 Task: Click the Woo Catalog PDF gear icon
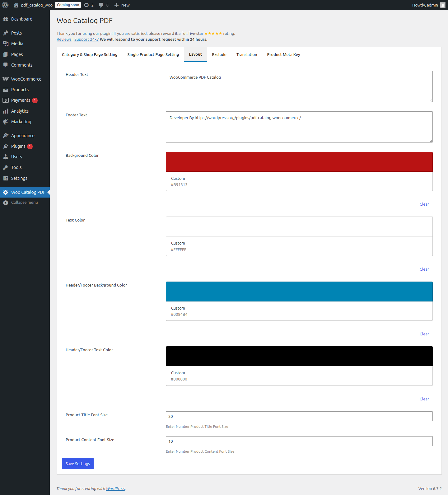point(6,192)
